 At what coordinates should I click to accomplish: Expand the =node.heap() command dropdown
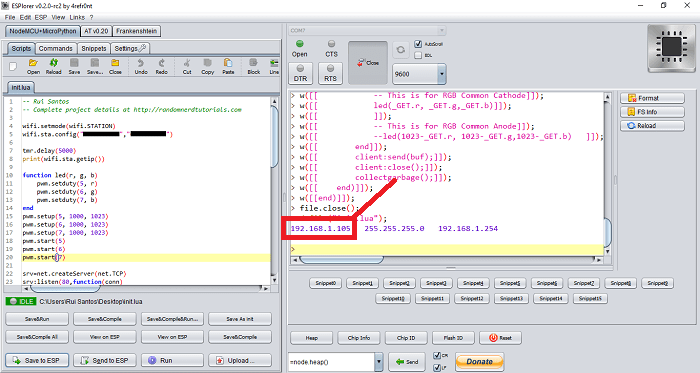tap(379, 362)
